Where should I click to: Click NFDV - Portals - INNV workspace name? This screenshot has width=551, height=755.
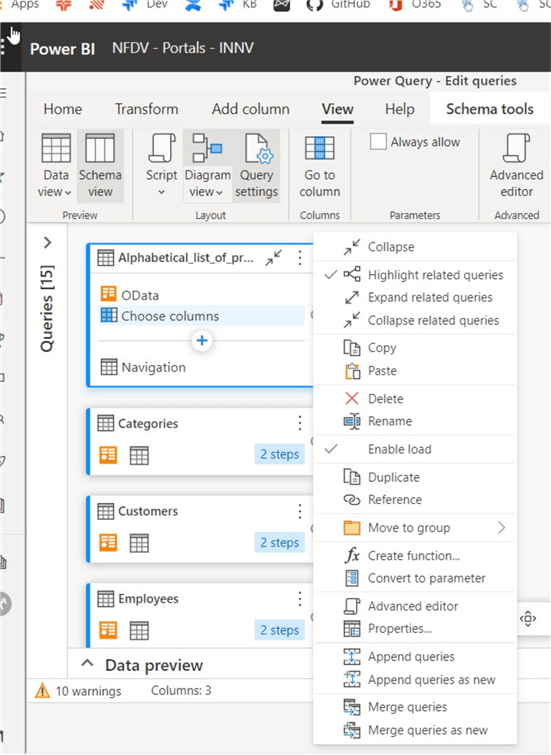click(x=183, y=48)
